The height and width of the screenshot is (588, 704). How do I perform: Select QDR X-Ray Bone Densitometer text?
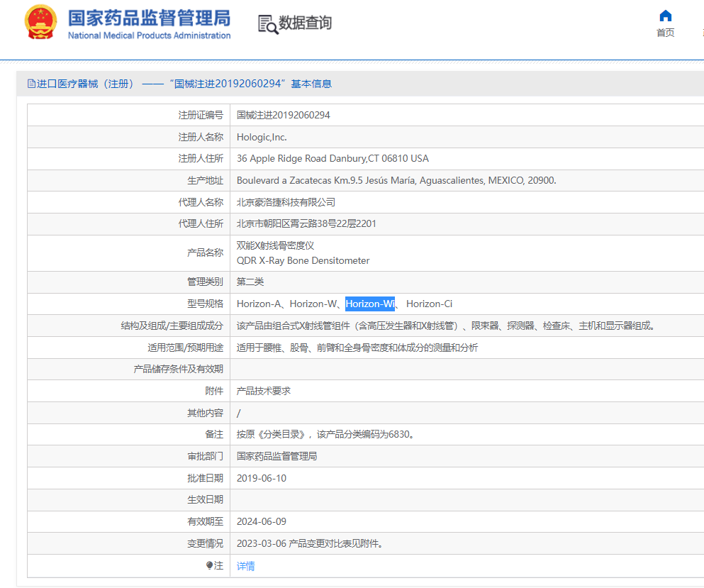point(303,260)
